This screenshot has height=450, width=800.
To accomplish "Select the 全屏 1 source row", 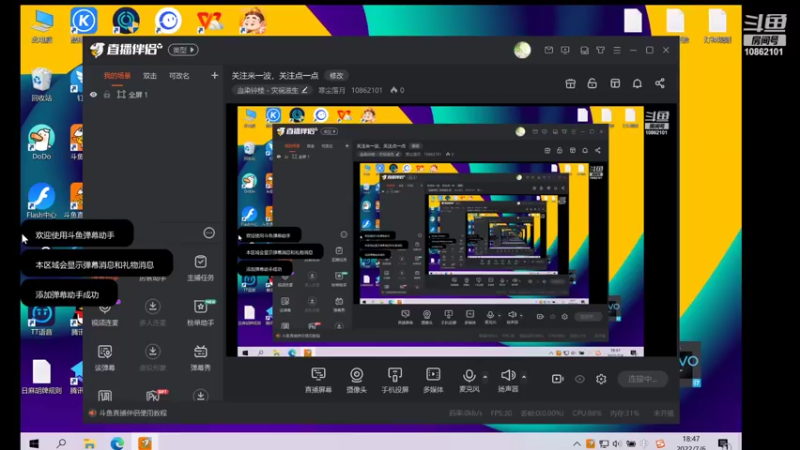I will point(153,94).
